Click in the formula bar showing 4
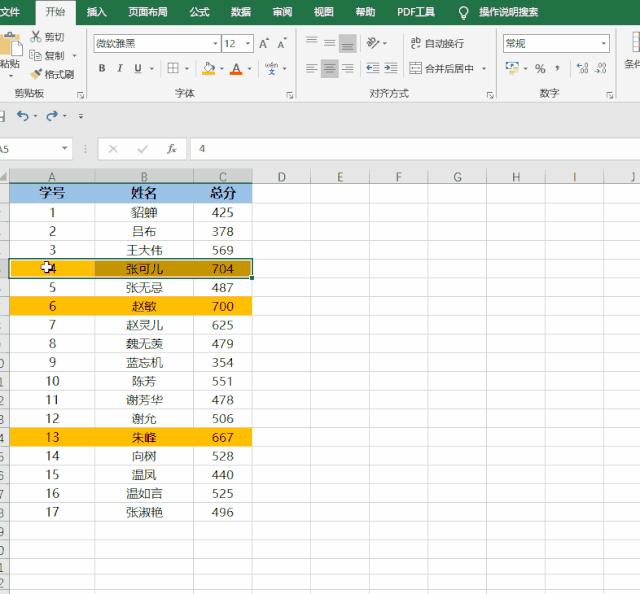The image size is (640, 594). click(x=415, y=149)
